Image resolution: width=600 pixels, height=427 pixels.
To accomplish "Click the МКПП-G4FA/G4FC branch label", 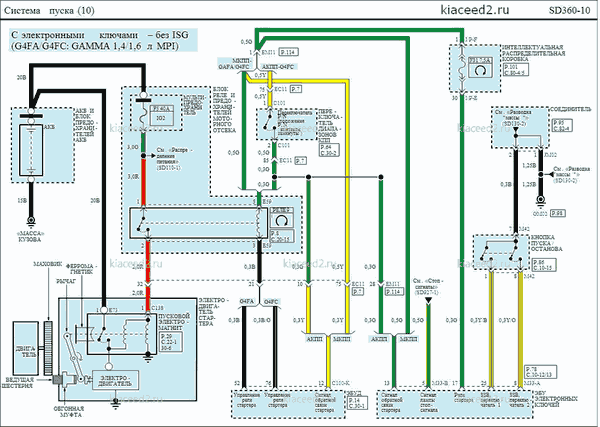I will pos(235,64).
